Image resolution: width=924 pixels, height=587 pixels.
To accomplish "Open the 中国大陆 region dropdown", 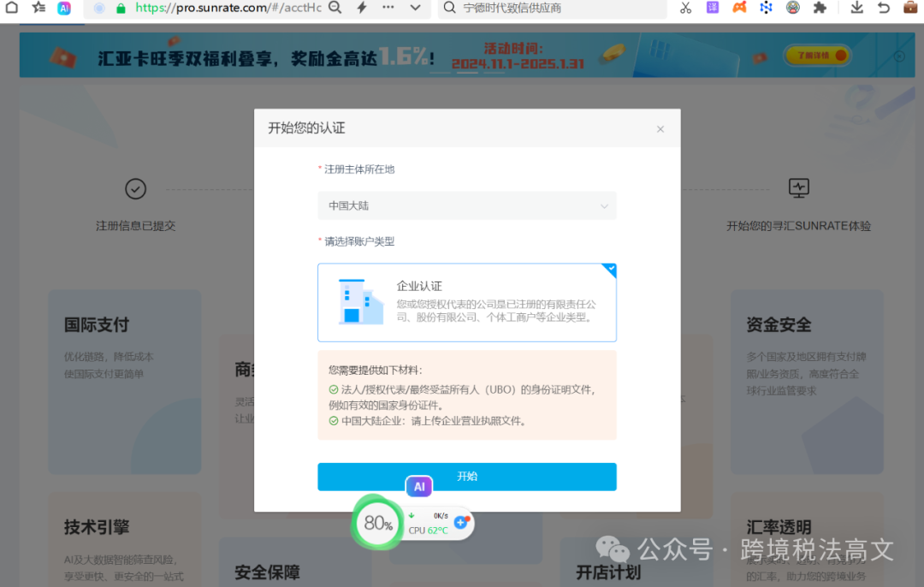I will 467,205.
